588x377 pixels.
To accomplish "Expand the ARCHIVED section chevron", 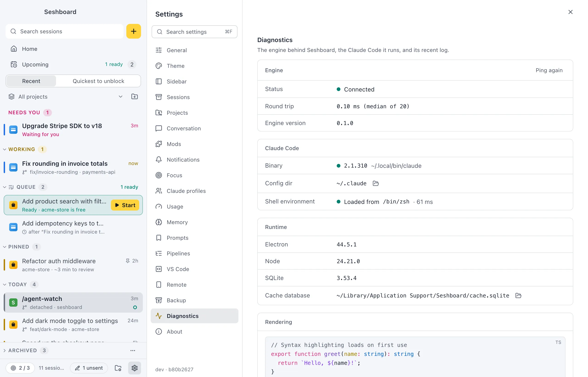I will click(4, 350).
